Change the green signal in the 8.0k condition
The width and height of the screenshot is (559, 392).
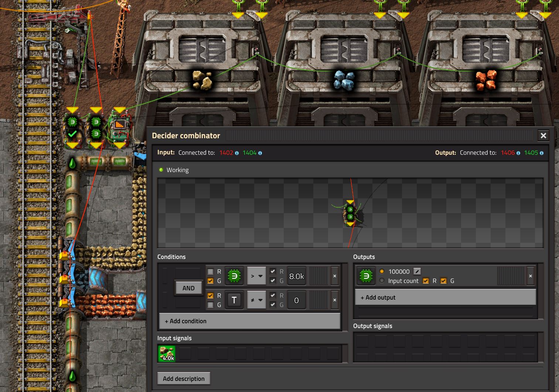coord(234,276)
